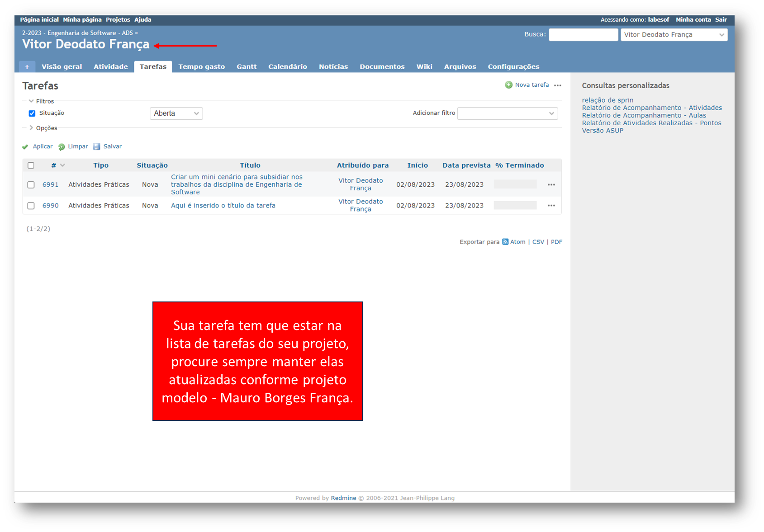
Task: Export task list as PDF
Action: coord(557,242)
